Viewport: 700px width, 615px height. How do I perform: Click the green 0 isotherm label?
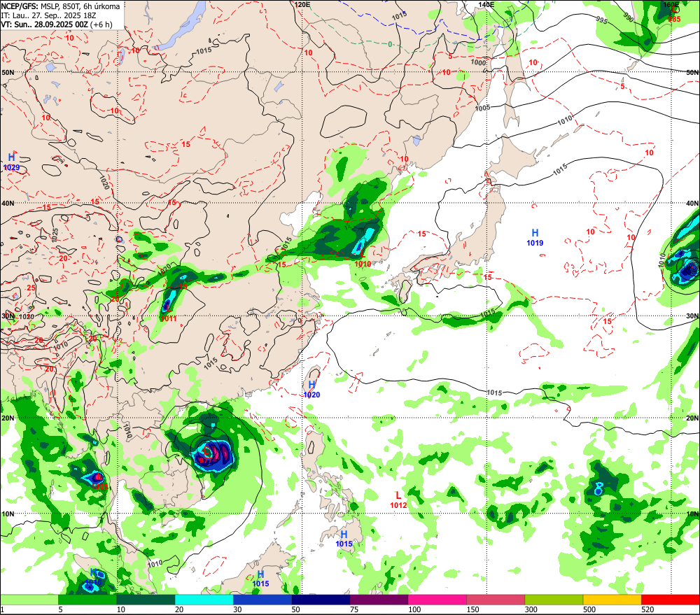390,44
